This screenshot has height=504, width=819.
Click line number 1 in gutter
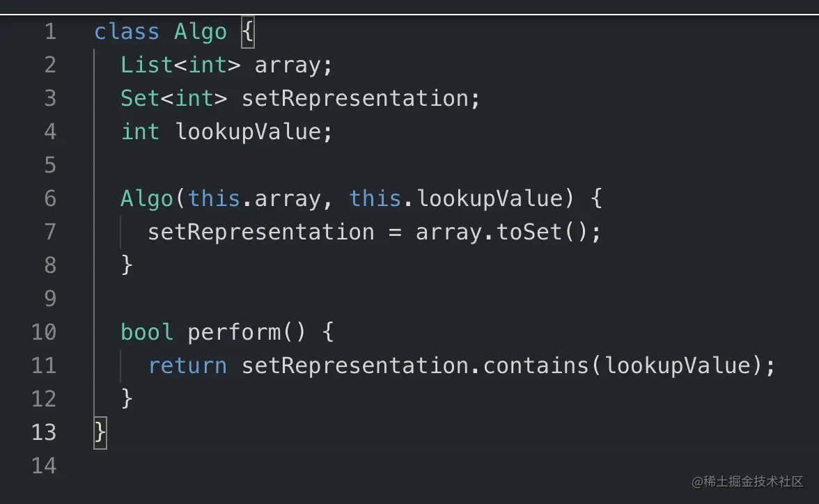[49, 32]
